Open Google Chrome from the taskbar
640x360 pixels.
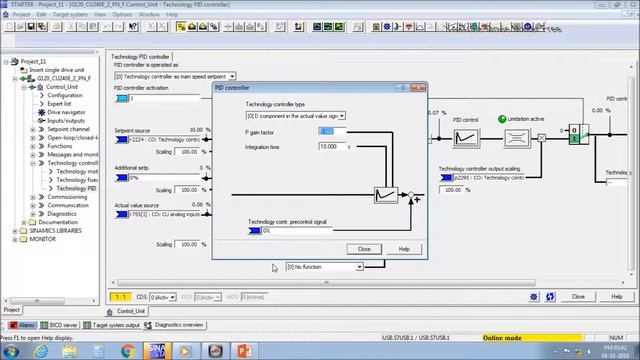pos(127,351)
